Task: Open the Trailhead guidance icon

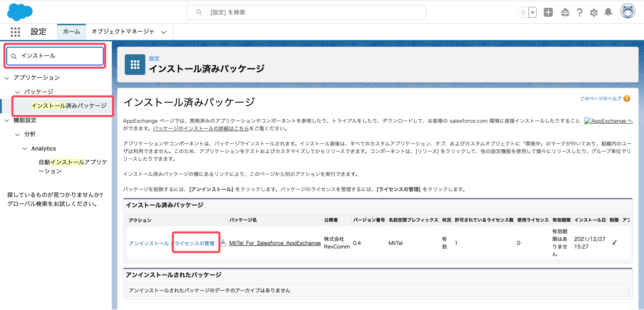Action: point(565,12)
